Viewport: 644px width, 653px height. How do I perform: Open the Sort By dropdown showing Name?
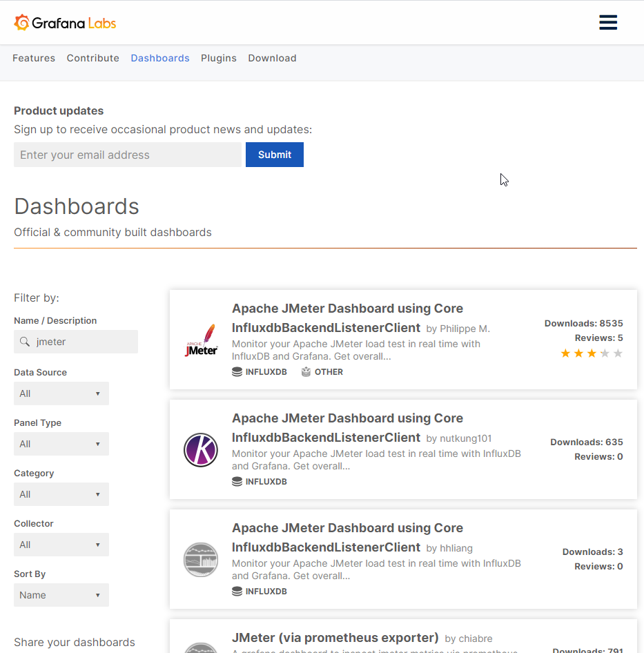click(61, 595)
